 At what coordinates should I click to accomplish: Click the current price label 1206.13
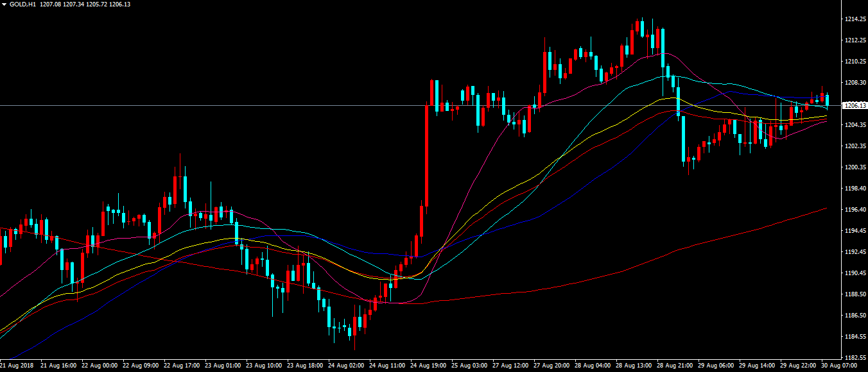click(x=854, y=105)
